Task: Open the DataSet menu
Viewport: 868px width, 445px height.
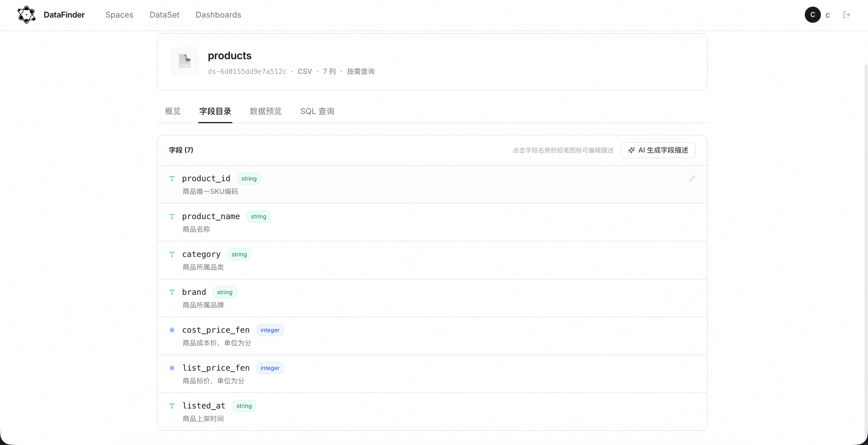Action: click(x=164, y=15)
